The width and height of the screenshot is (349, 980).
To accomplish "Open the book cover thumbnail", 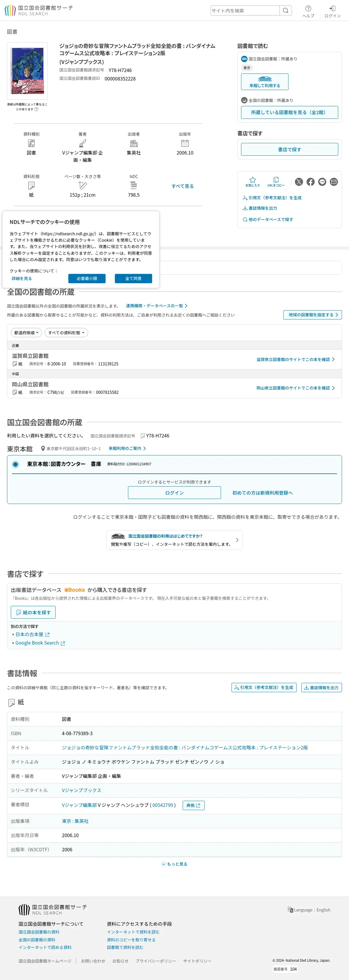I will (27, 71).
